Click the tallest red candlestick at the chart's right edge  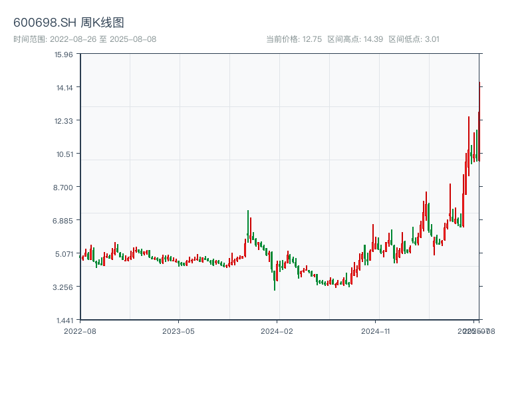coord(479,122)
